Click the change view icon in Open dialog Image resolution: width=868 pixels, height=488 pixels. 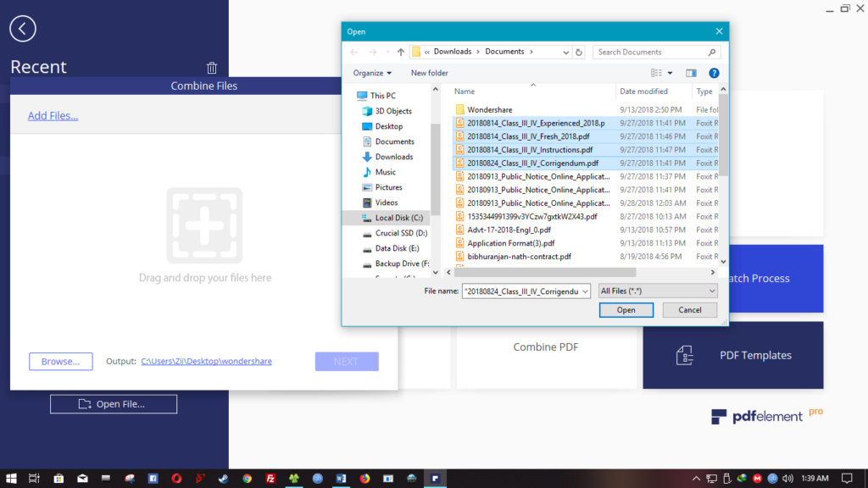pos(656,73)
